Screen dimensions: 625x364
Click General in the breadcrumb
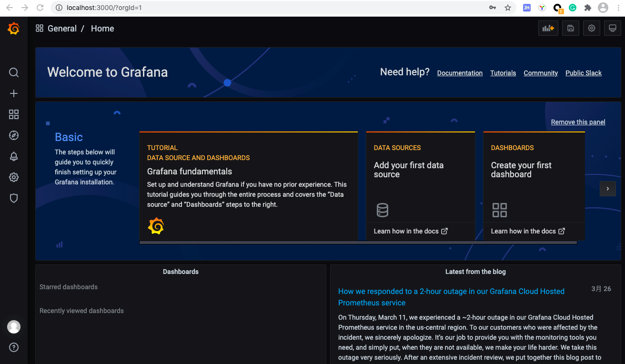point(62,29)
